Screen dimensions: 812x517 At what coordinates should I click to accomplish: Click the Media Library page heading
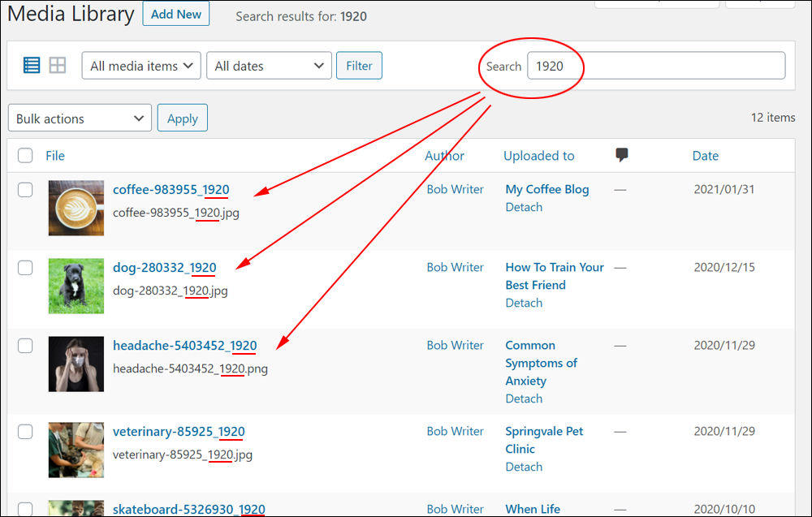point(71,14)
